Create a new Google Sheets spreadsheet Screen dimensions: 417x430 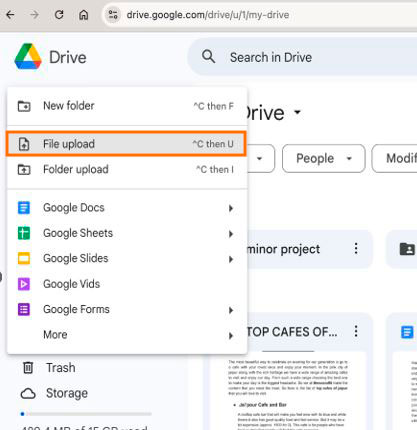(x=127, y=233)
